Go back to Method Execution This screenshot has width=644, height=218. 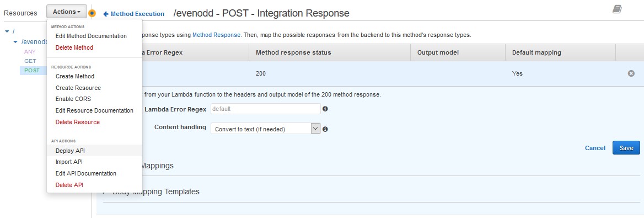(133, 14)
